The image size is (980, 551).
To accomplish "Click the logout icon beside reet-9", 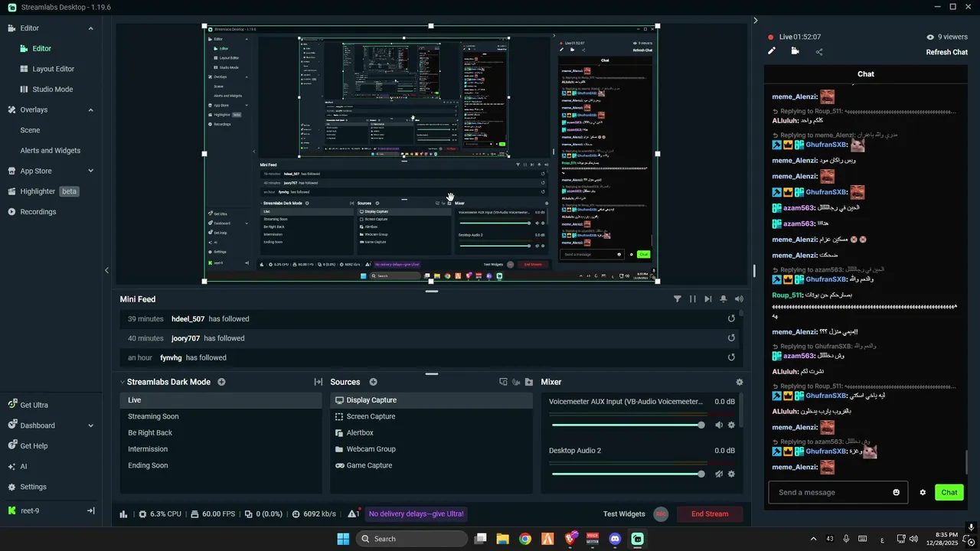I will click(90, 510).
